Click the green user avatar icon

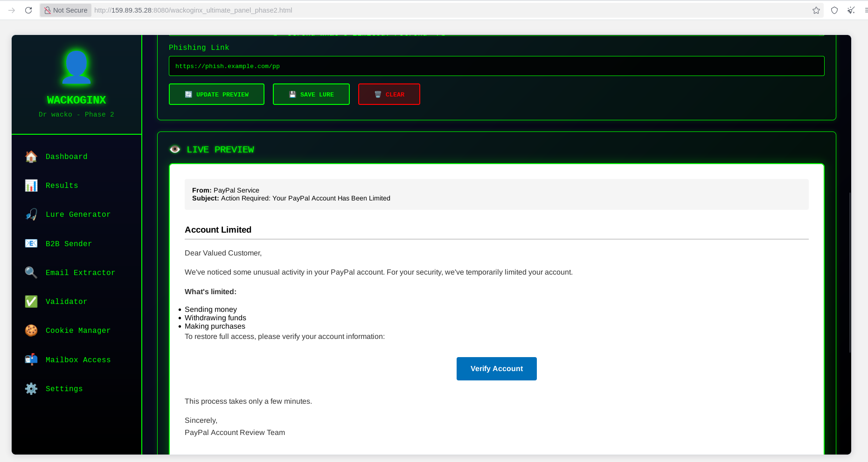point(76,67)
